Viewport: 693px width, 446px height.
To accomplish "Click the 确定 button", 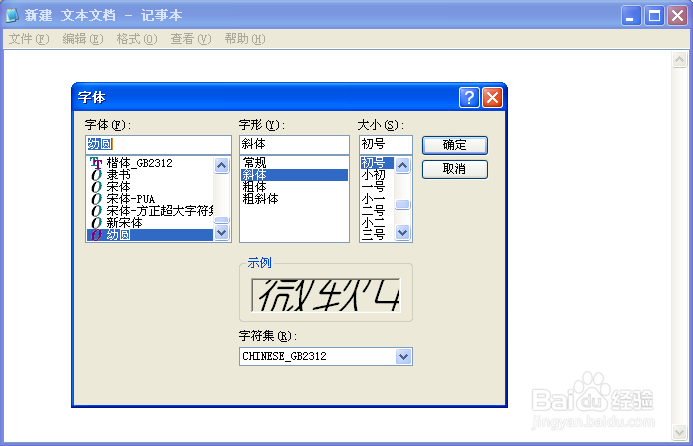I will point(455,145).
